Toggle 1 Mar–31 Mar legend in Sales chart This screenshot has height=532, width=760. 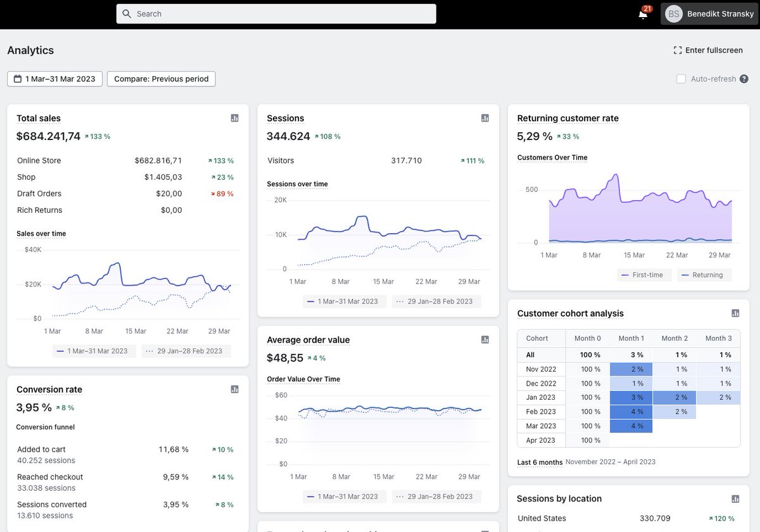[93, 351]
